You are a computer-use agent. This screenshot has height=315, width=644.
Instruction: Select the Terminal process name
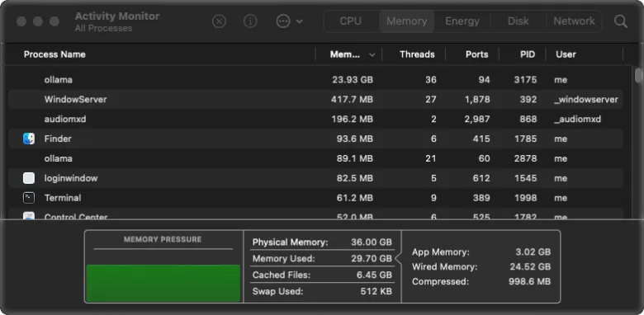coord(63,198)
